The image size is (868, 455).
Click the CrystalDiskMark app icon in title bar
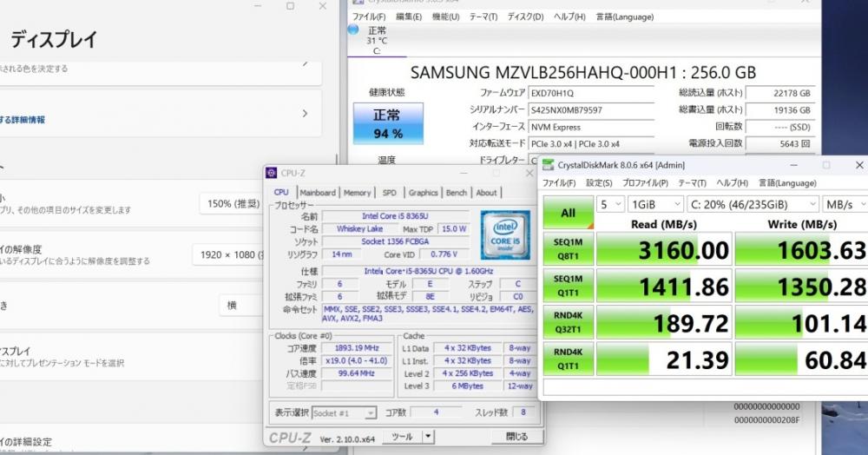[548, 165]
